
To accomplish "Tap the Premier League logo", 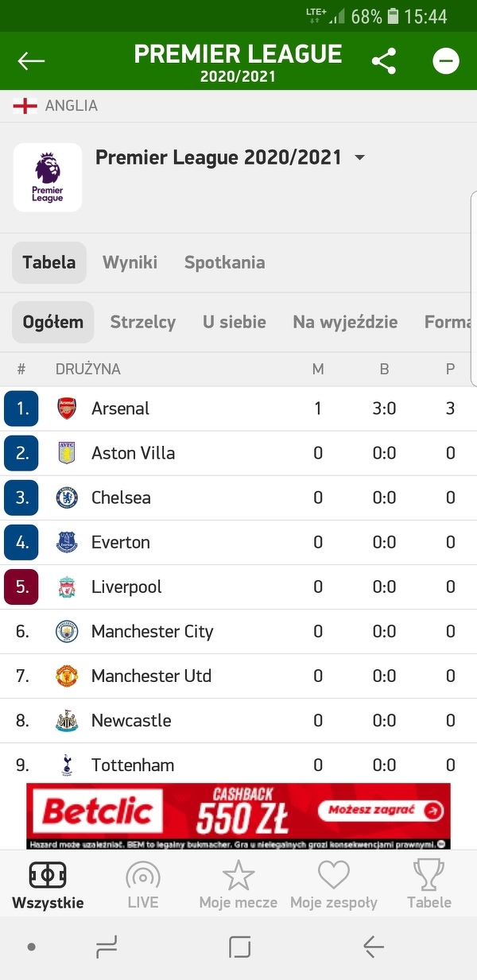I will 48,177.
